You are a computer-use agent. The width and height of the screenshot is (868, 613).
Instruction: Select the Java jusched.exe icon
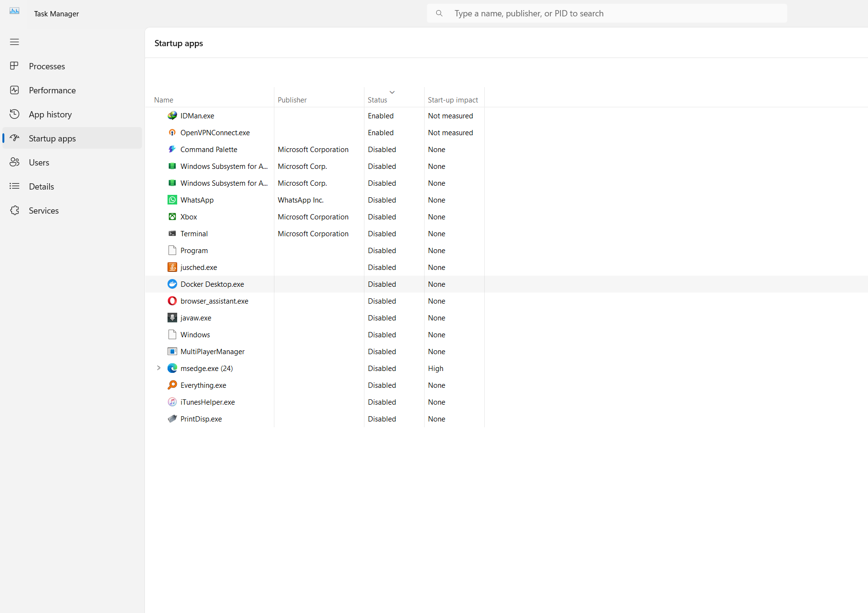click(x=172, y=267)
